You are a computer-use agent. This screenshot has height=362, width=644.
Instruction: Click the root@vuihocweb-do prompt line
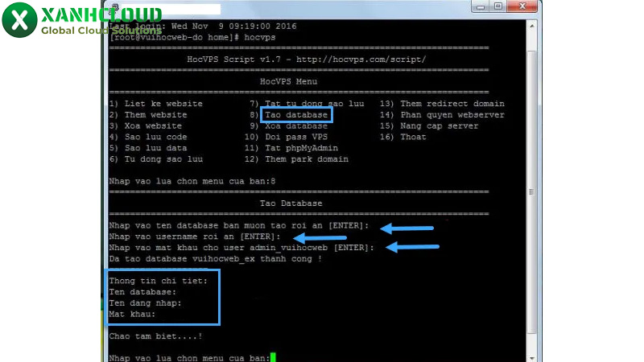click(x=192, y=37)
